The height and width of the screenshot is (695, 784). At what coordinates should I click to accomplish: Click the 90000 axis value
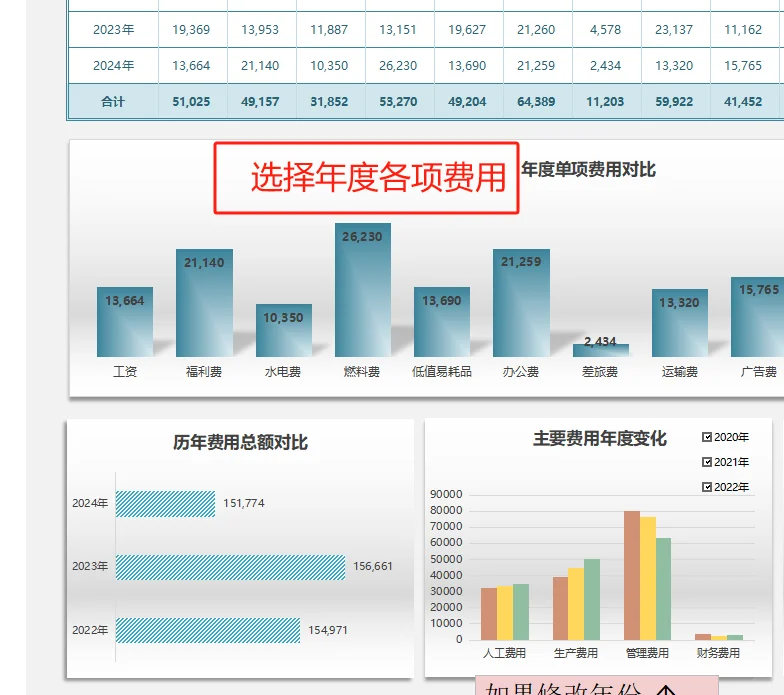coord(446,494)
